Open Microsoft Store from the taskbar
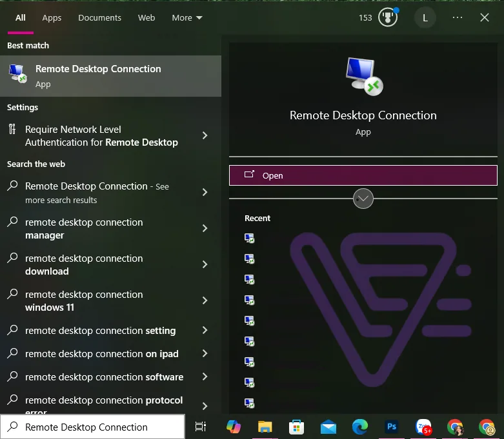Screen dimensions: 504x439 tap(296, 427)
